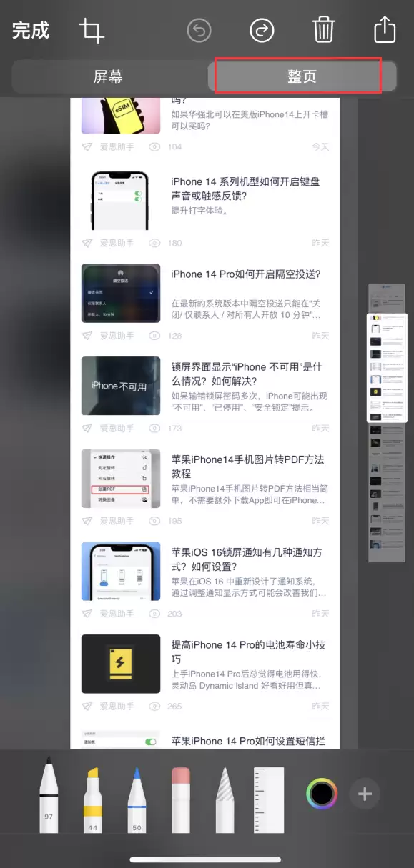Open article iPhone 14 Pro如何开启隔空投送
This screenshot has height=868, width=414.
coord(245,274)
